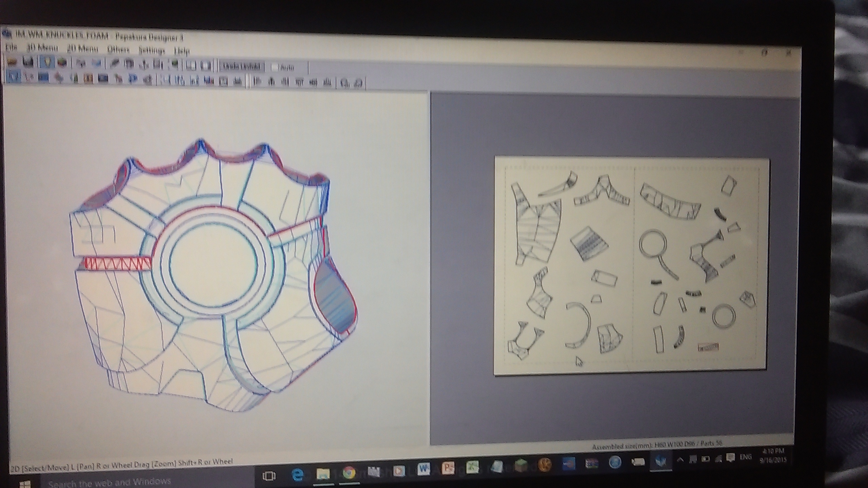Viewport: 868px width, 488px height.
Task: Open the Help menu
Action: click(182, 51)
